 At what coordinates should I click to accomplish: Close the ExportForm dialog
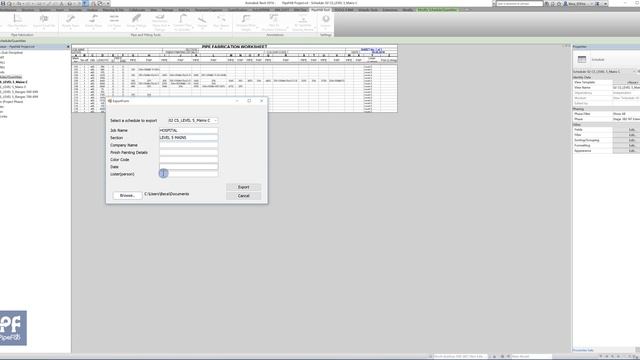[x=262, y=101]
